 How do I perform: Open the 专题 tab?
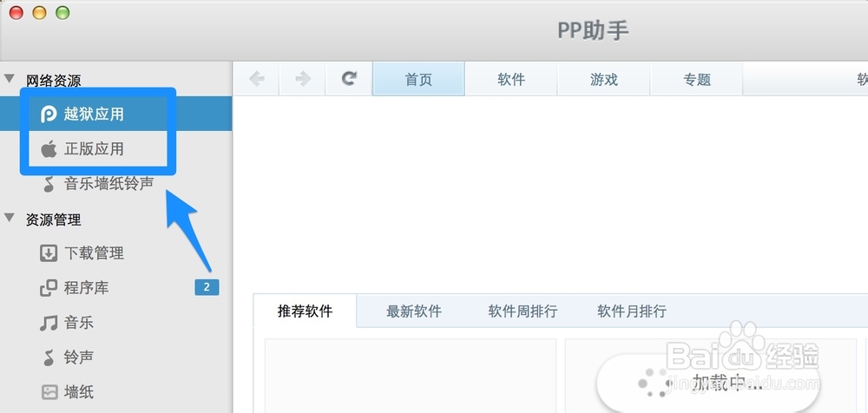697,79
